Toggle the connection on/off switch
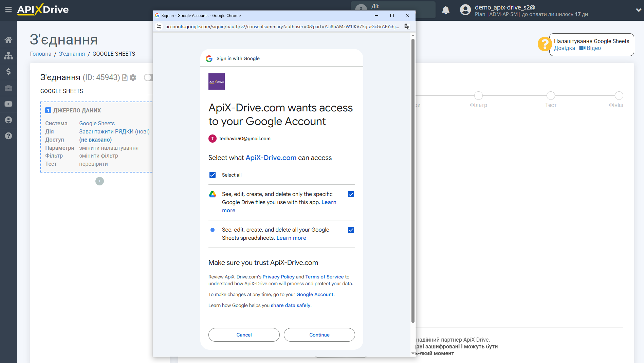 [x=148, y=77]
